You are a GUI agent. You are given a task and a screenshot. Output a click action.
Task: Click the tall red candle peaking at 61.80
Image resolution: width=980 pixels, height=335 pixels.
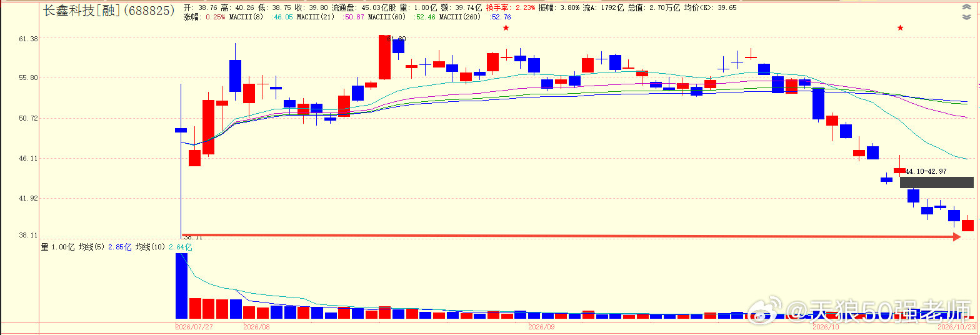point(384,57)
